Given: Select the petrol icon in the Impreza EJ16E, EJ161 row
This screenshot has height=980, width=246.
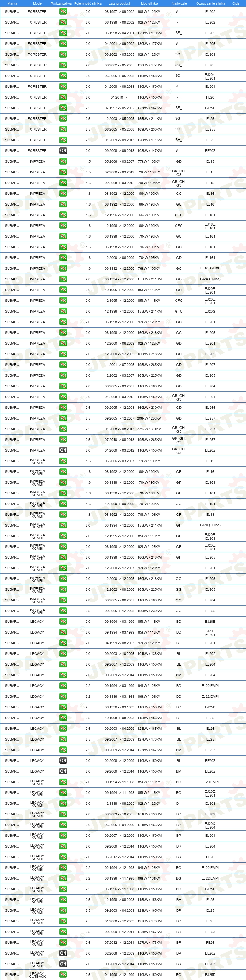Looking at the screenshot, I should (63, 226).
